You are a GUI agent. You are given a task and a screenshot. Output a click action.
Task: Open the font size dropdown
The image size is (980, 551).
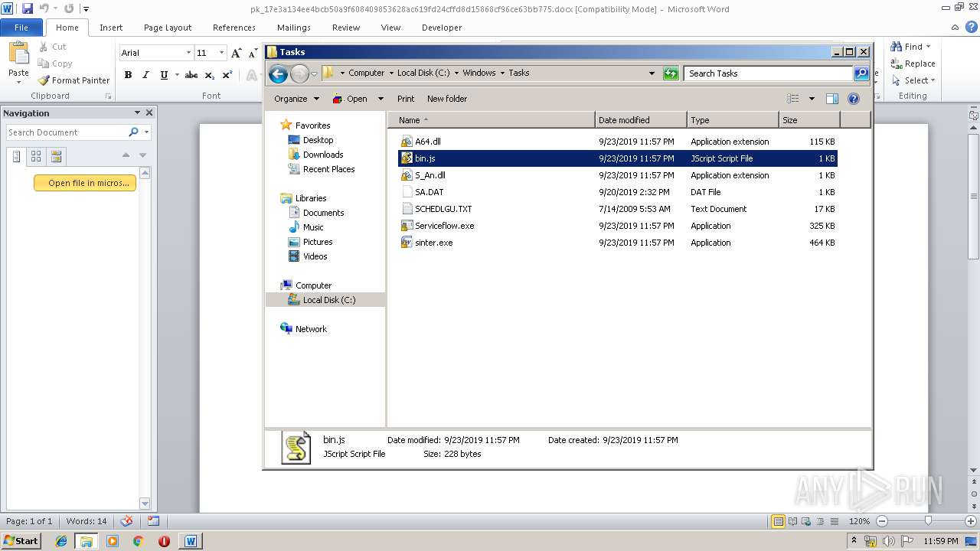[x=221, y=53]
